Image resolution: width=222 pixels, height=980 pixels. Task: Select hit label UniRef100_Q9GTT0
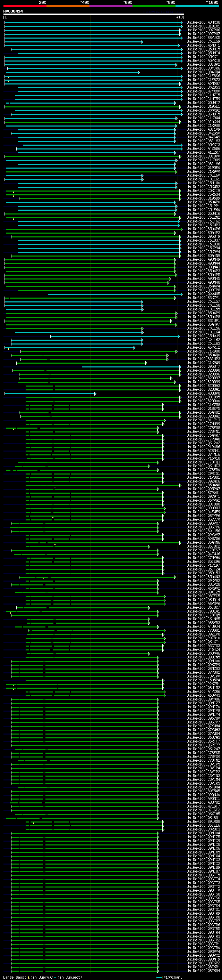point(203,890)
